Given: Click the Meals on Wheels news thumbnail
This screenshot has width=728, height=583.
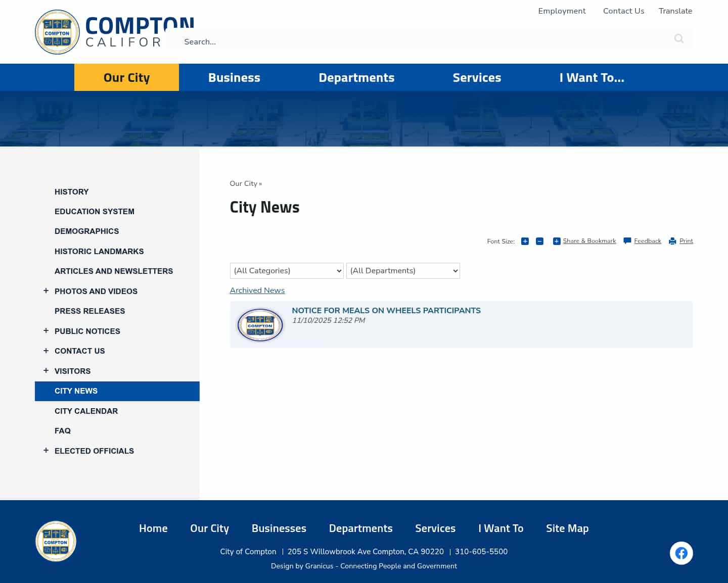Looking at the screenshot, I should [260, 325].
